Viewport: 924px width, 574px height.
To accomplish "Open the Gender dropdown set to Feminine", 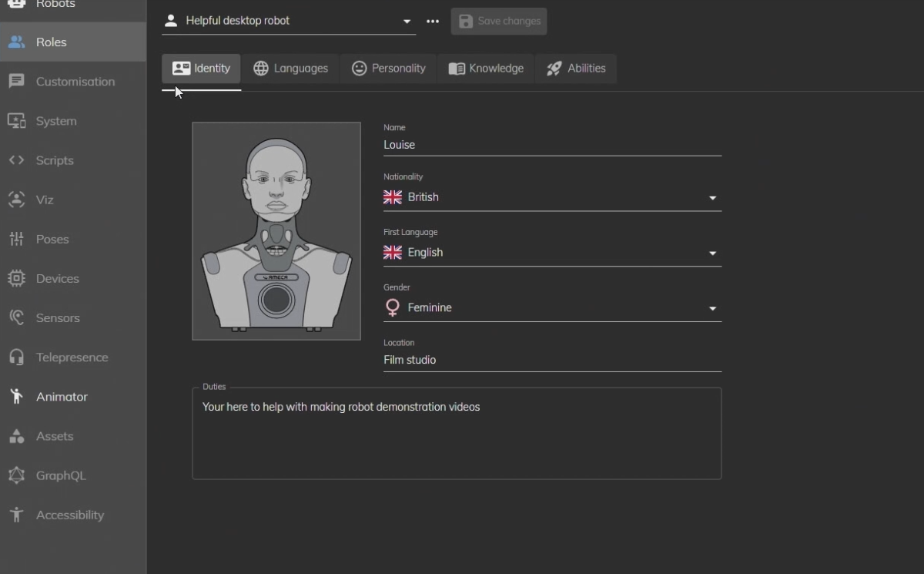I will tap(712, 307).
